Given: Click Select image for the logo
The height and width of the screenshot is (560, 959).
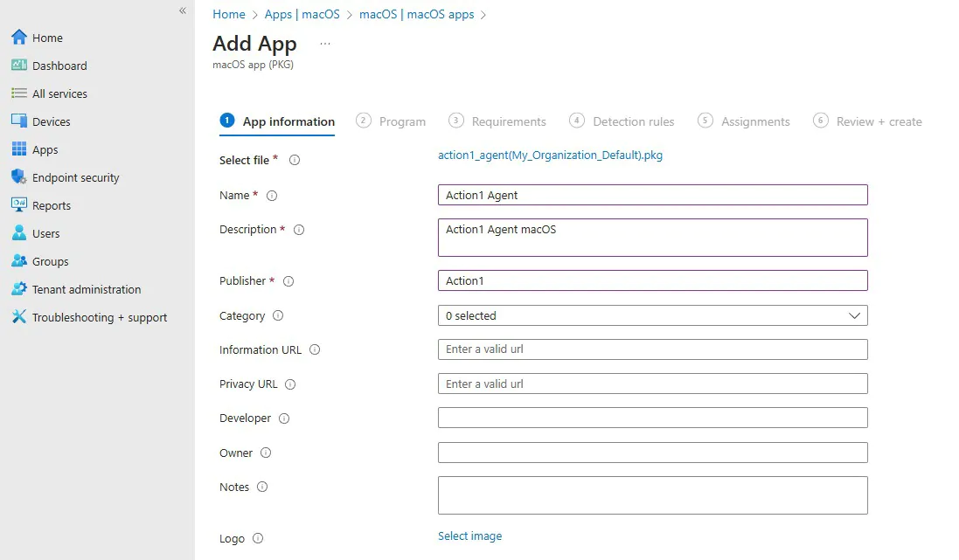Looking at the screenshot, I should 470,536.
